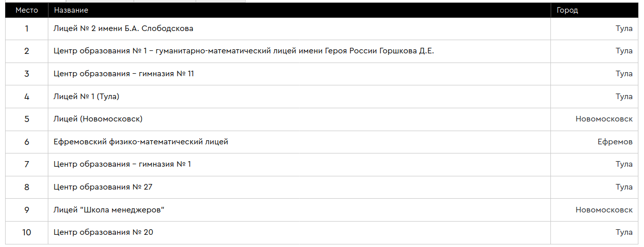This screenshot has width=644, height=247.
Task: Click the rank number 10 cell
Action: [26, 232]
